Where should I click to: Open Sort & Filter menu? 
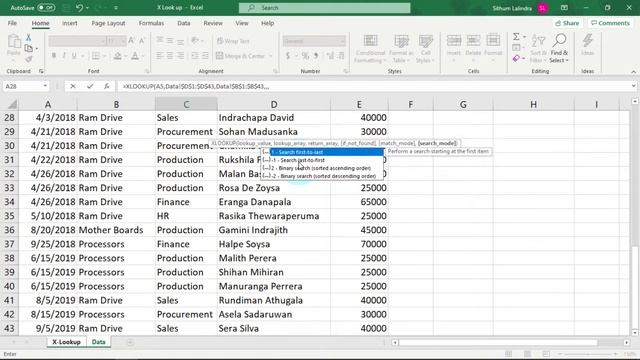click(538, 49)
